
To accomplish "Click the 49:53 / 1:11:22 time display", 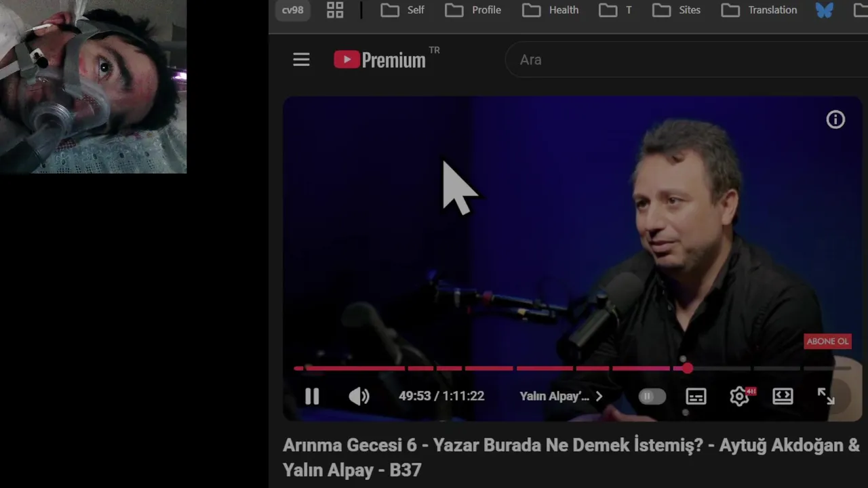I will 441,396.
